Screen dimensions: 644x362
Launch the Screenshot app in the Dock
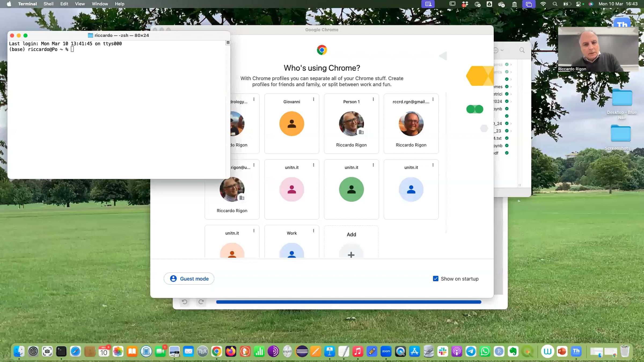[x=47, y=351]
